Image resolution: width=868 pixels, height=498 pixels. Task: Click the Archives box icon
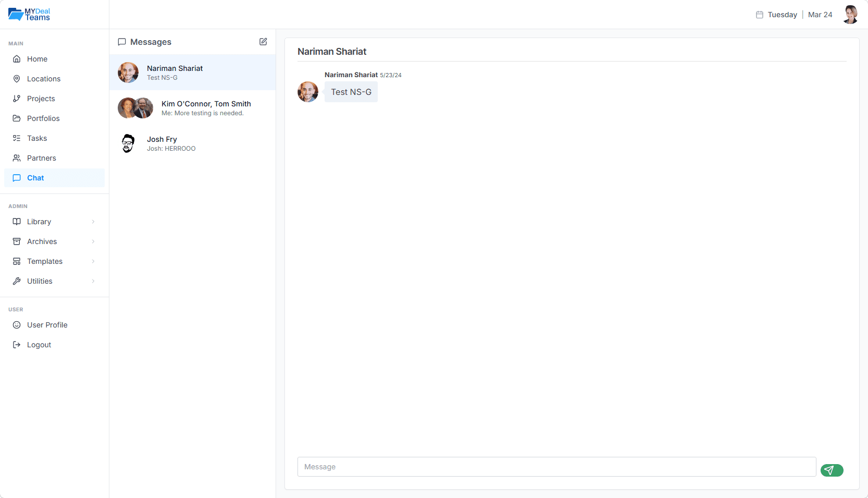tap(17, 241)
